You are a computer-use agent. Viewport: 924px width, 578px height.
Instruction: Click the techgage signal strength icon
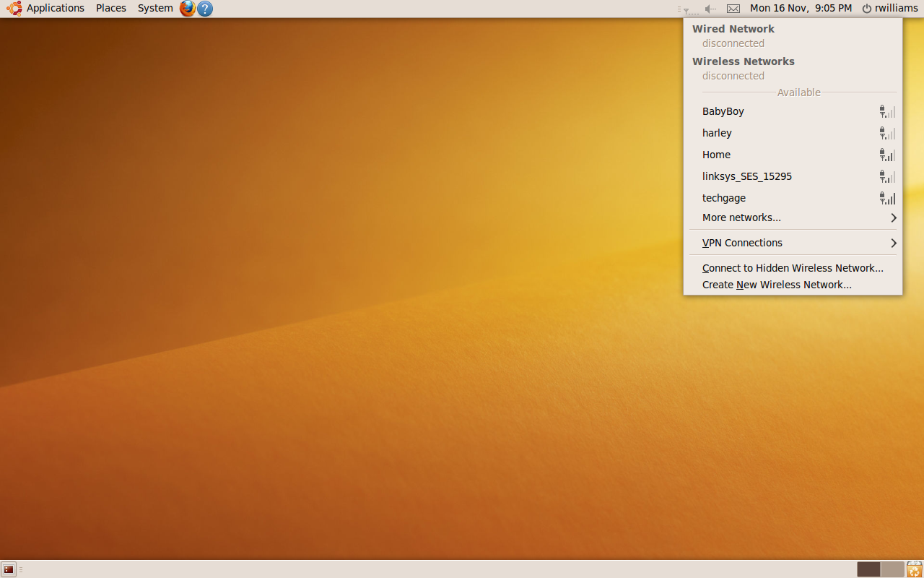887,198
